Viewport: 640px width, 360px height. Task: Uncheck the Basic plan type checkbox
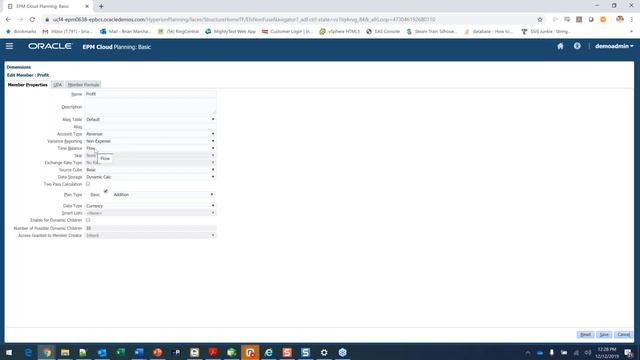tap(106, 191)
